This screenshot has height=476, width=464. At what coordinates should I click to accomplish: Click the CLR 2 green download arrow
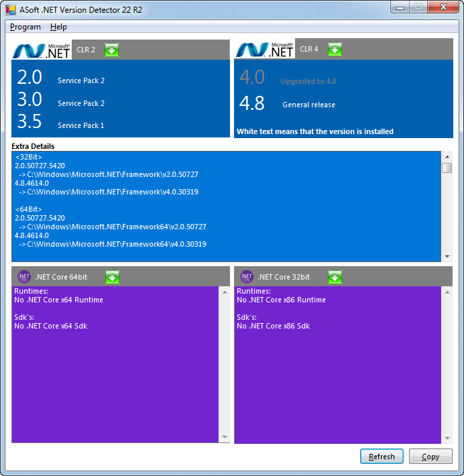click(x=111, y=50)
